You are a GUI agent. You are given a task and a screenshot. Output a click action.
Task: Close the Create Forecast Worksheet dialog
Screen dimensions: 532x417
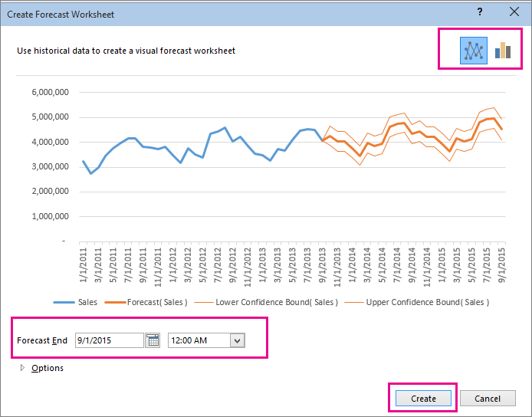point(514,11)
